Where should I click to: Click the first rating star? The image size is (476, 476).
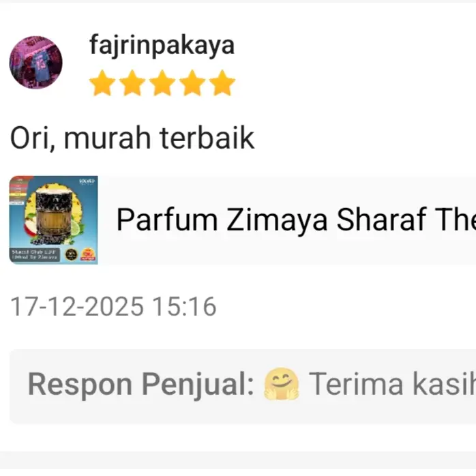click(x=102, y=83)
